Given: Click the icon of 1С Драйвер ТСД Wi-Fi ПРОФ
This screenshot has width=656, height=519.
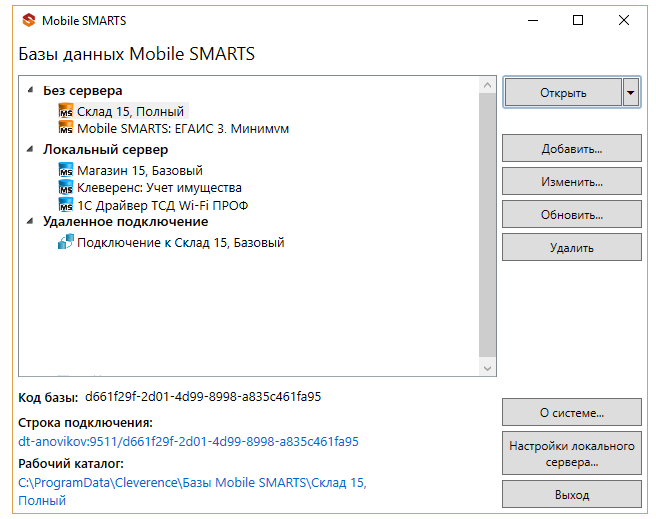Looking at the screenshot, I should pyautogui.click(x=66, y=205).
